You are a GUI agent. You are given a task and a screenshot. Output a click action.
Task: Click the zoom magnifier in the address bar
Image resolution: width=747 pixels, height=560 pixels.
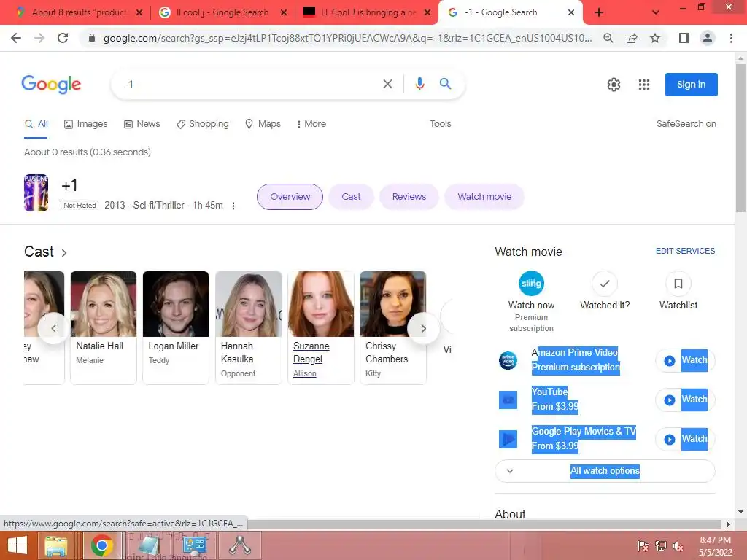click(608, 38)
